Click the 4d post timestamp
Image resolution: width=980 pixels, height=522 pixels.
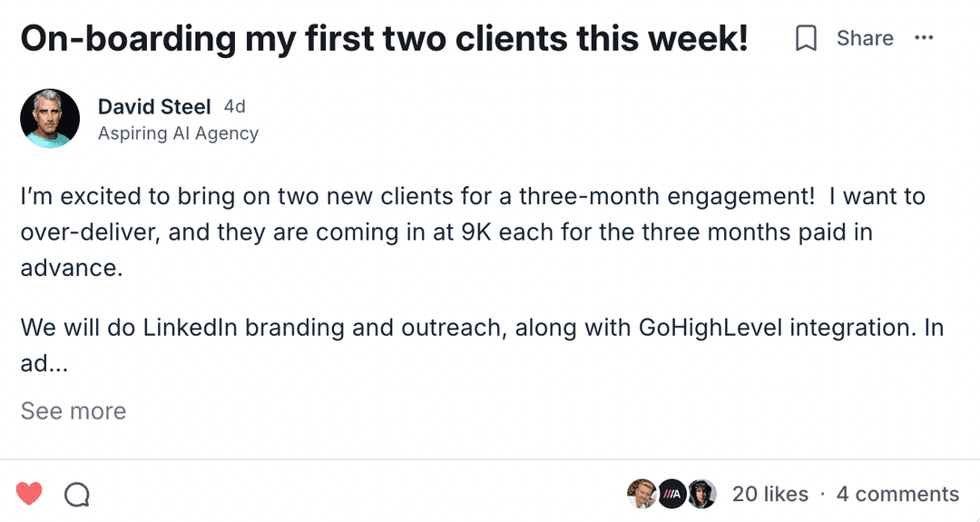(x=234, y=107)
